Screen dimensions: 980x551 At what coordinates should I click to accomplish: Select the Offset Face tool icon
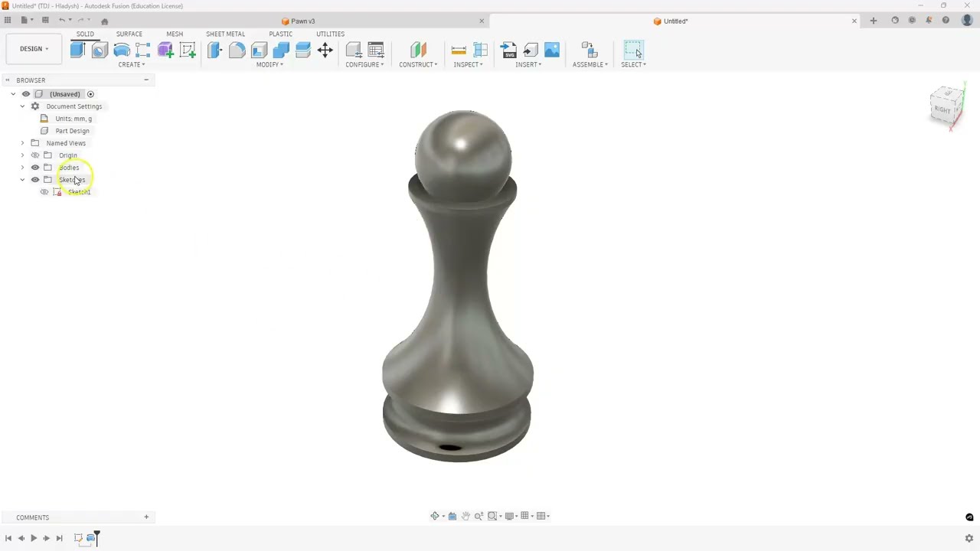[303, 51]
